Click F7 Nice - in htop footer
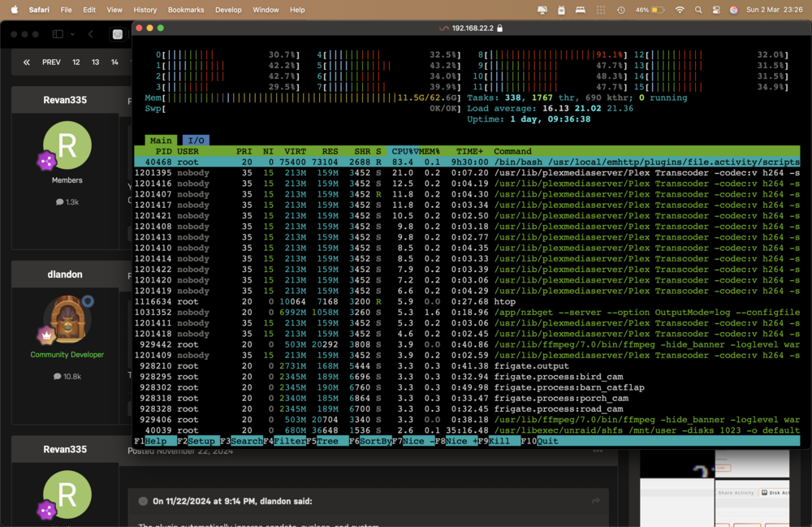The image size is (812, 527). (412, 441)
